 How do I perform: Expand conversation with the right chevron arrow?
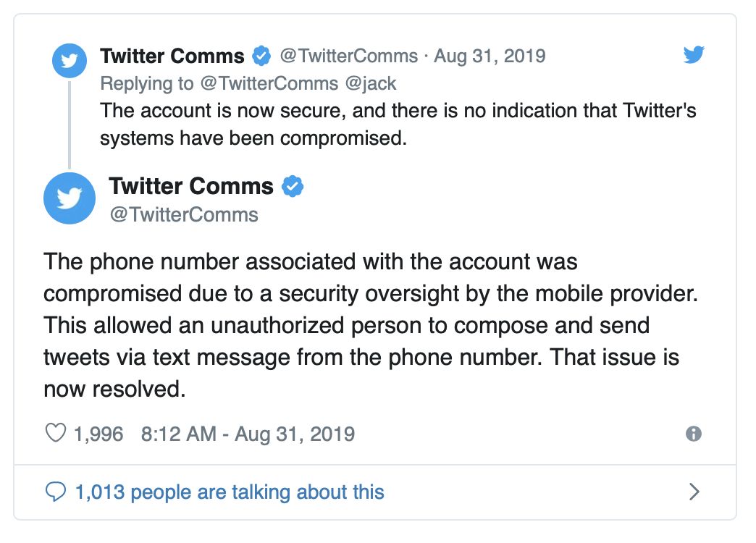[694, 492]
